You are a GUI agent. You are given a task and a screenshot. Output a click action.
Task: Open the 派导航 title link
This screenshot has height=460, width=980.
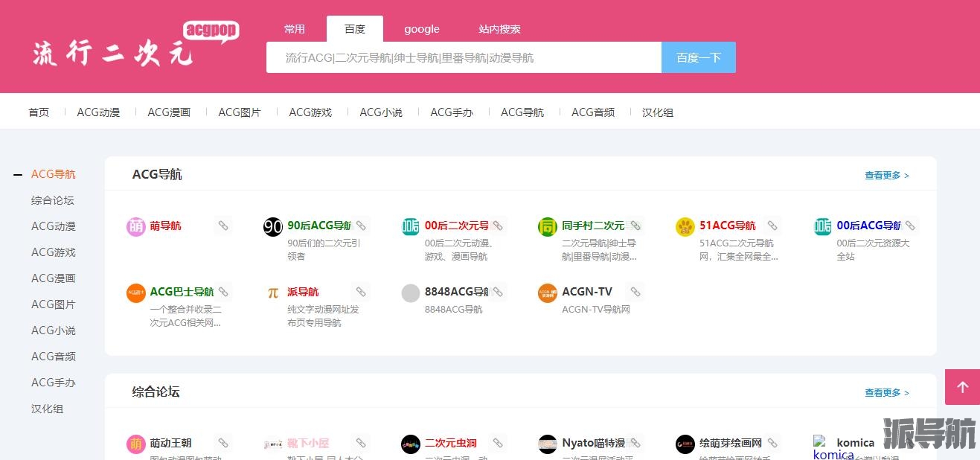click(x=303, y=292)
